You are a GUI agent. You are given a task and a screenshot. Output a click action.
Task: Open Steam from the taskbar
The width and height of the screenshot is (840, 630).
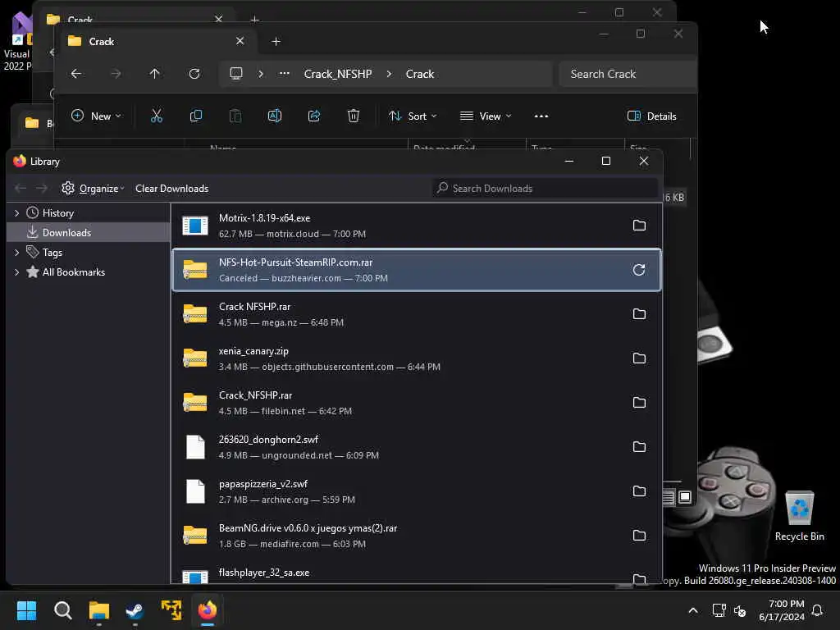tap(135, 610)
